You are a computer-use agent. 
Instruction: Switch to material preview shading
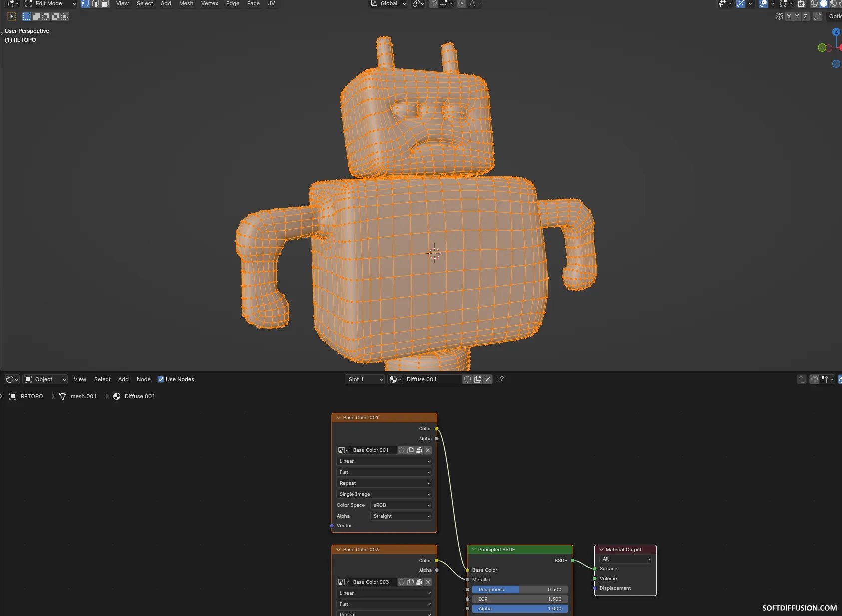833,3
